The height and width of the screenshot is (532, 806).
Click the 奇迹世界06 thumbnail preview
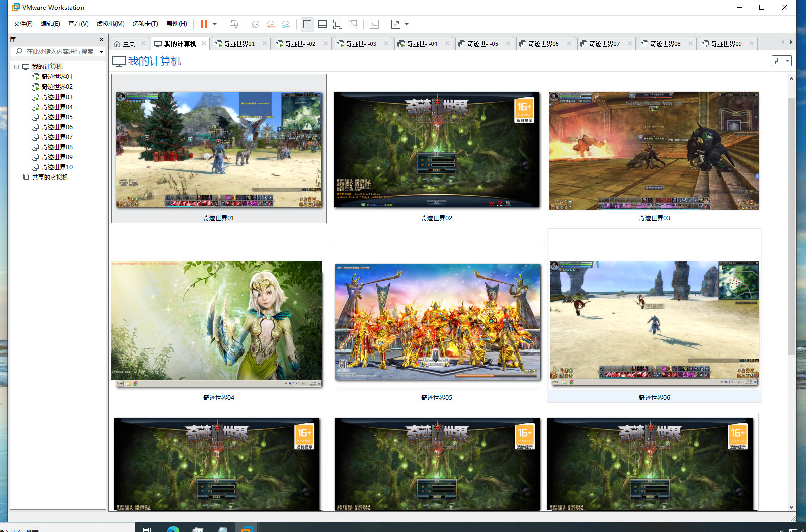pyautogui.click(x=655, y=323)
